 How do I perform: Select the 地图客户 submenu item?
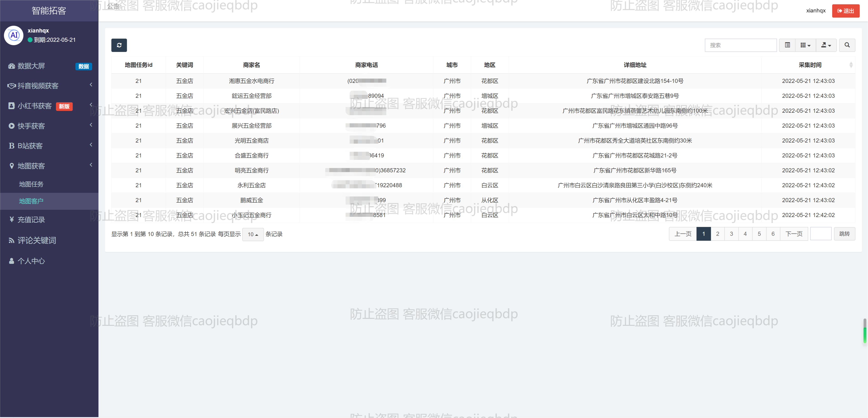pos(31,201)
